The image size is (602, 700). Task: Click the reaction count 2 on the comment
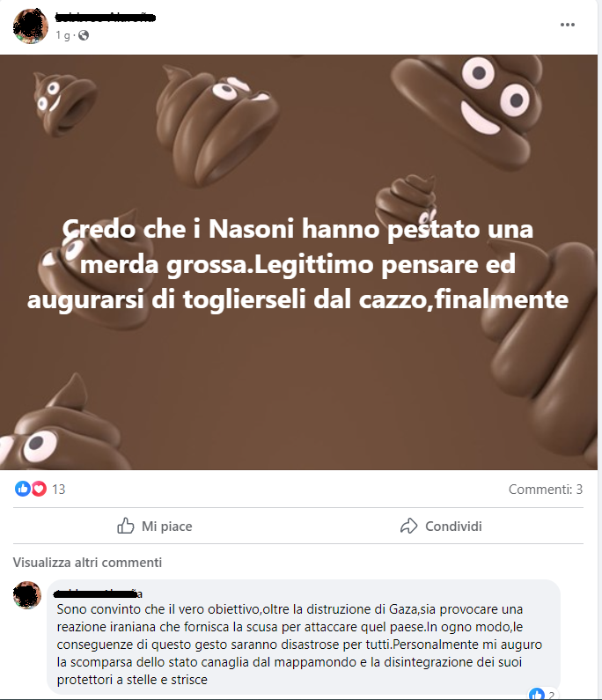(x=552, y=695)
